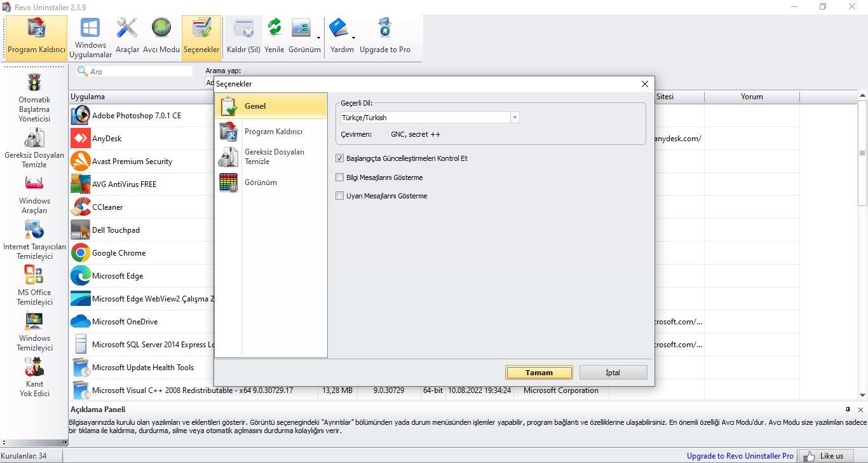The width and height of the screenshot is (868, 463).
Task: Select AVG AntiVirus FREE icon
Action: pyautogui.click(x=81, y=184)
